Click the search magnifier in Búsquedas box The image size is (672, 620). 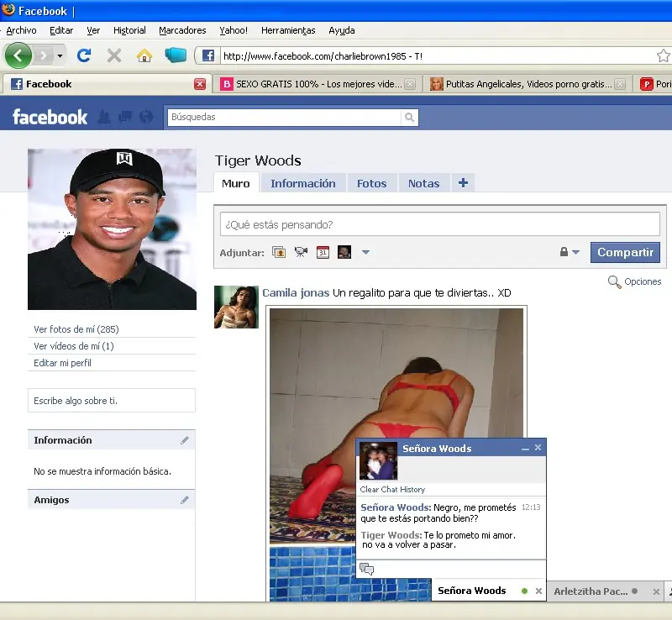(409, 118)
